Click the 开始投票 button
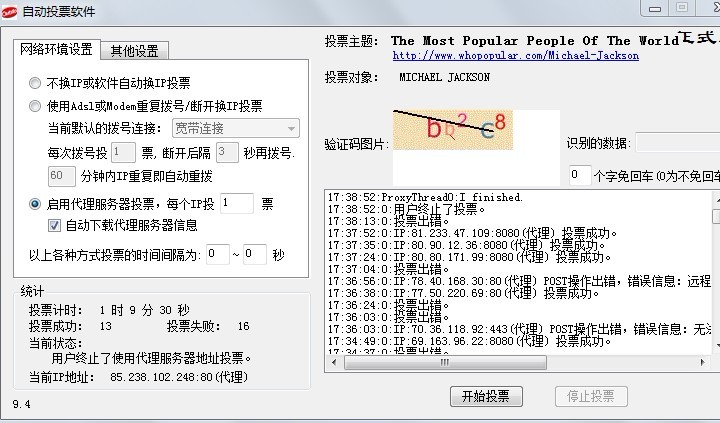 [x=486, y=396]
